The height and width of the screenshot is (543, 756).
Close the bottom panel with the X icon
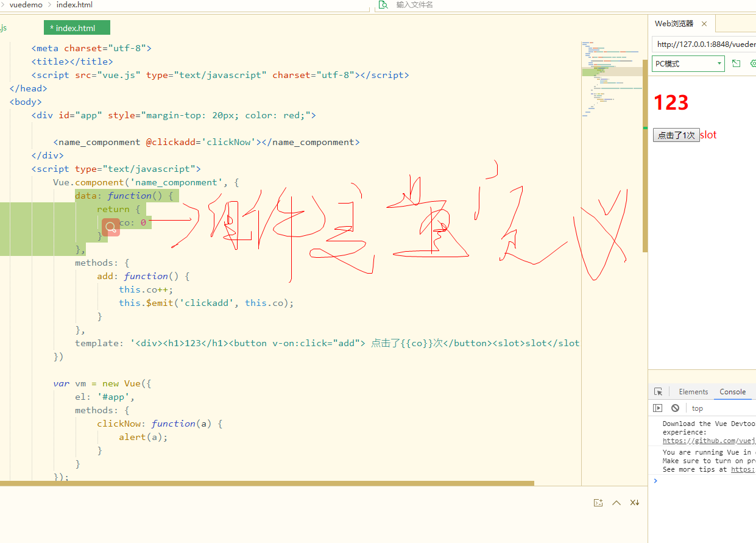click(x=635, y=503)
